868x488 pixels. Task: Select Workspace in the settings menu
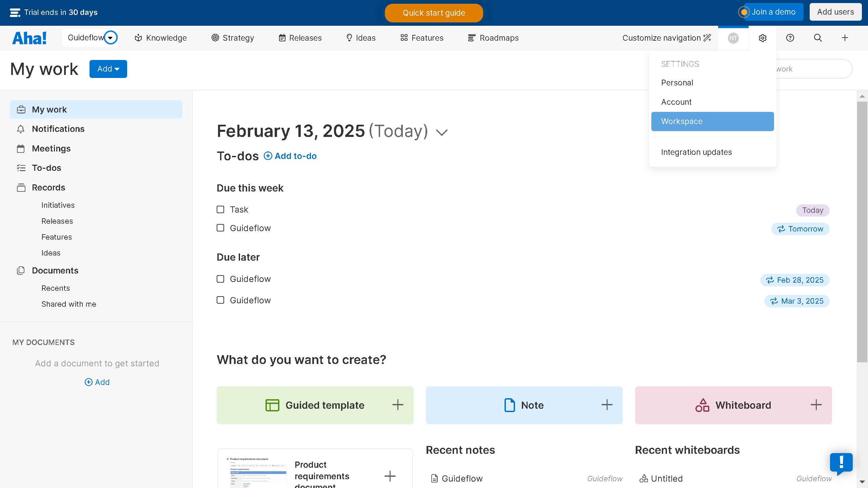point(712,121)
